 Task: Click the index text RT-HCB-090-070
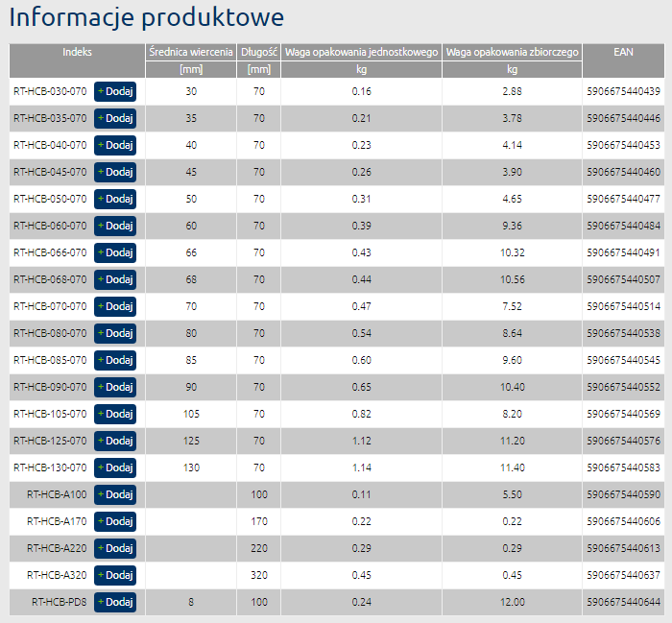point(50,387)
